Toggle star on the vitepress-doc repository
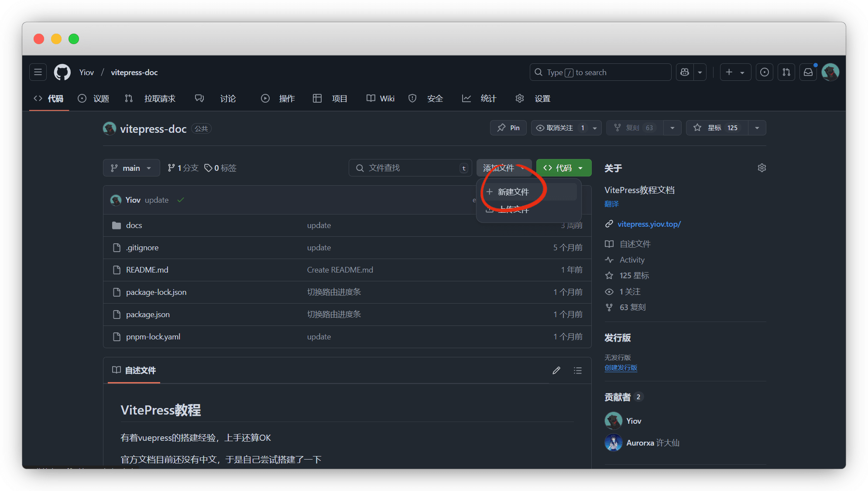868x491 pixels. coord(717,128)
